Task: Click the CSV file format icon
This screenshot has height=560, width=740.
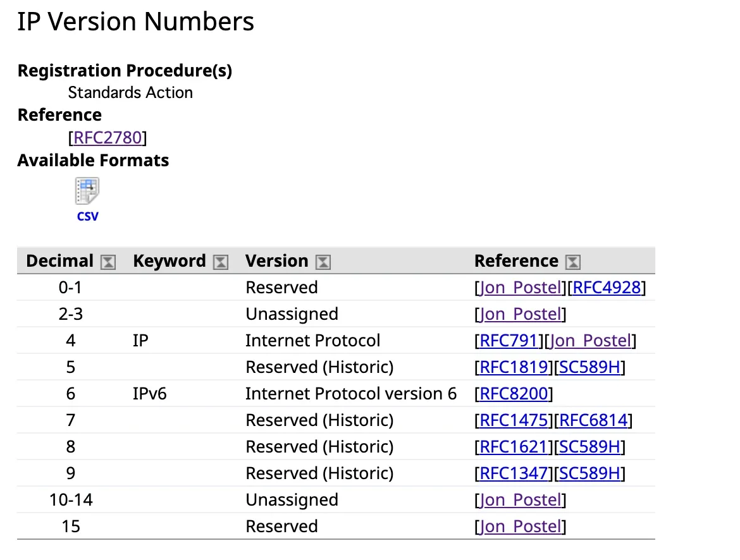Action: tap(87, 191)
